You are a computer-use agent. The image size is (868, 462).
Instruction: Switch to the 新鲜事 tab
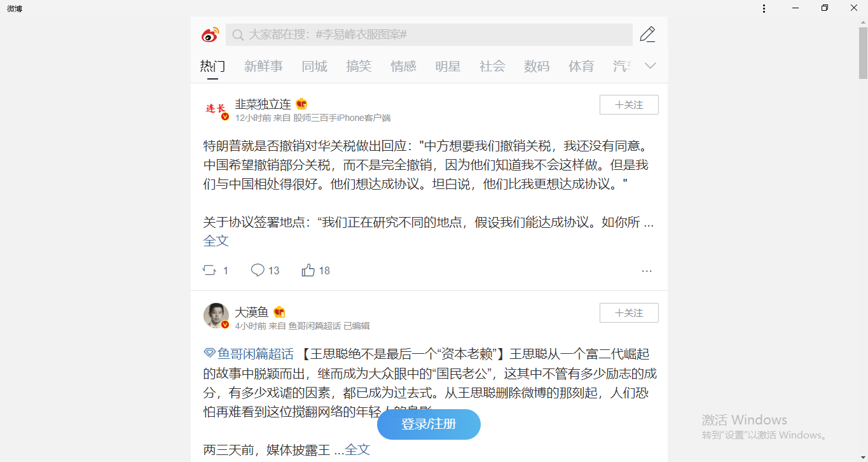263,66
